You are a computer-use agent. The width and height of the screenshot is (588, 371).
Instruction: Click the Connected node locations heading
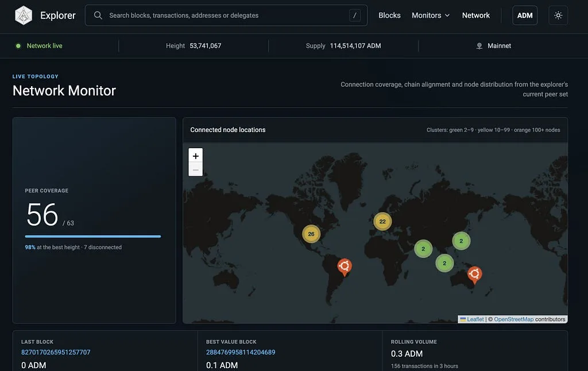[x=227, y=130]
